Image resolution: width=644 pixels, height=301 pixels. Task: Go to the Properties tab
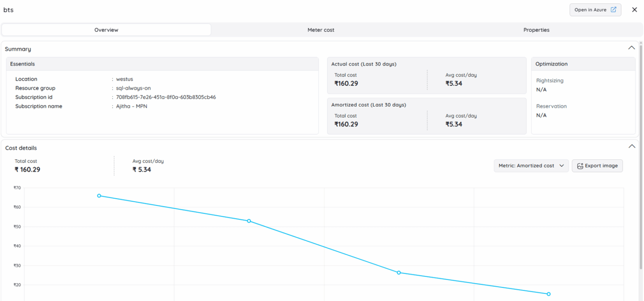(x=536, y=30)
